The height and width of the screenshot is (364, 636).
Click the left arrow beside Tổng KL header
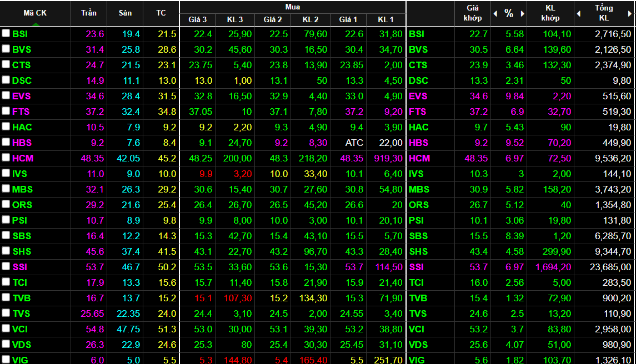tap(579, 14)
